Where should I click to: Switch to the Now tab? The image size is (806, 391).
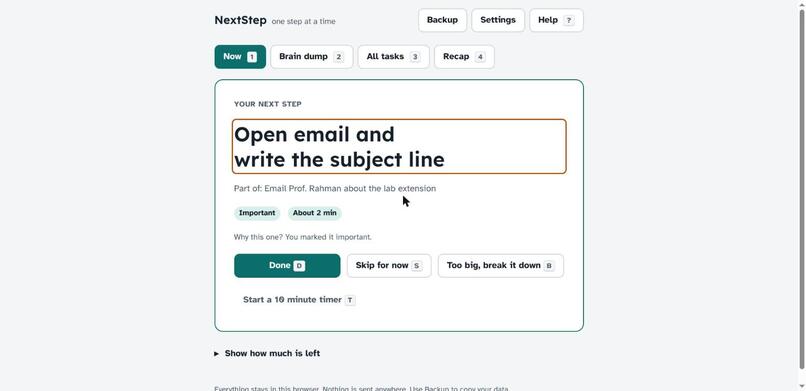click(x=240, y=57)
